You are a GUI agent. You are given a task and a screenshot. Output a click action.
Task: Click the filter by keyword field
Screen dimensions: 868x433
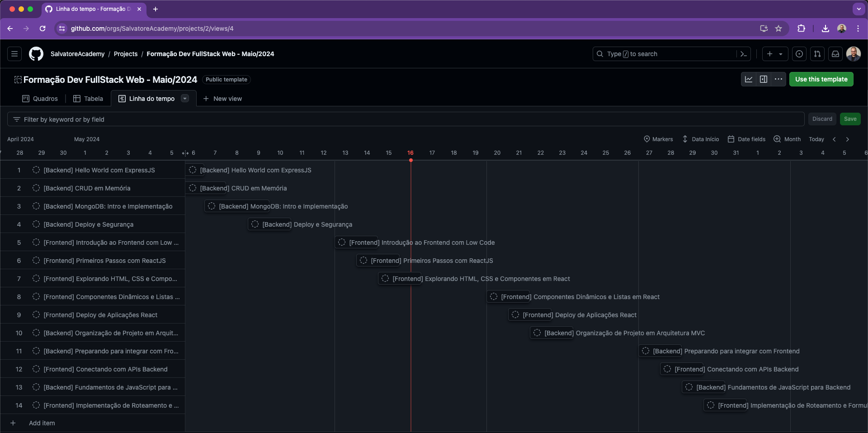click(407, 119)
